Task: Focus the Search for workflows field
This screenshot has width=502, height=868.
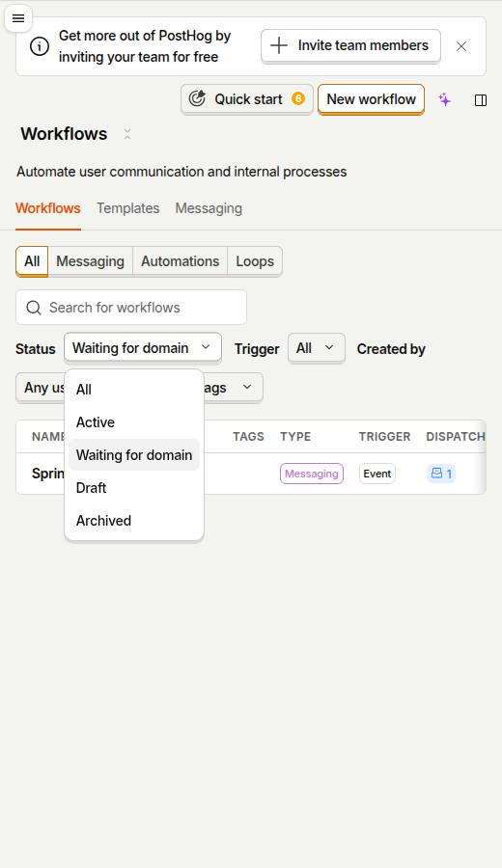Action: pyautogui.click(x=131, y=308)
